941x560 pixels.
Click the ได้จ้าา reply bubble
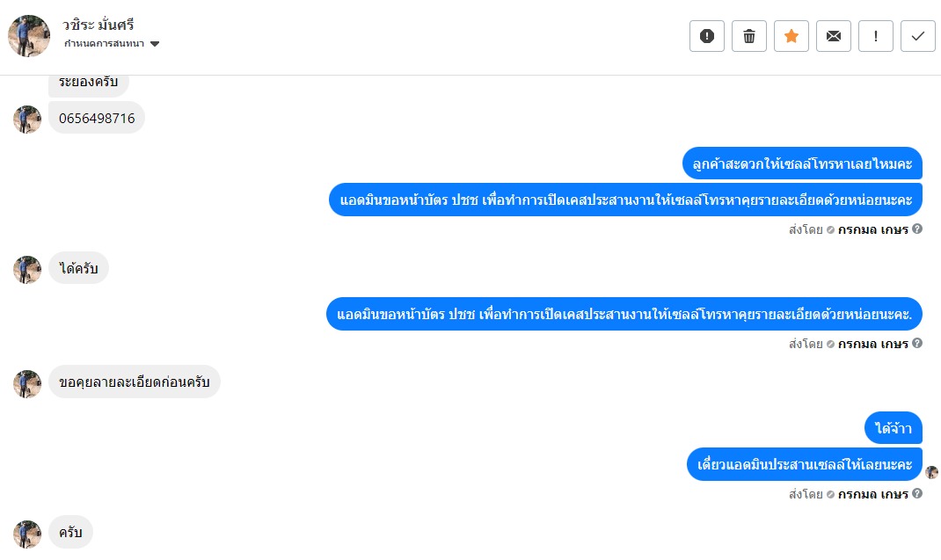893,428
